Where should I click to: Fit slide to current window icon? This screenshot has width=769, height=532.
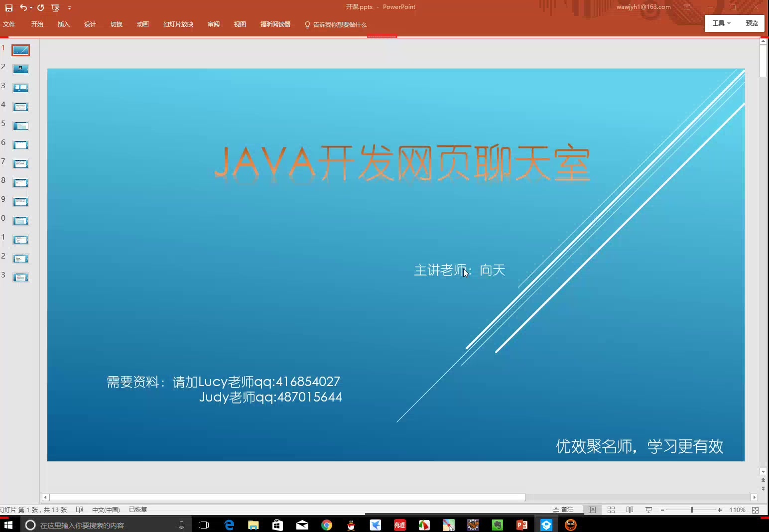pos(756,510)
